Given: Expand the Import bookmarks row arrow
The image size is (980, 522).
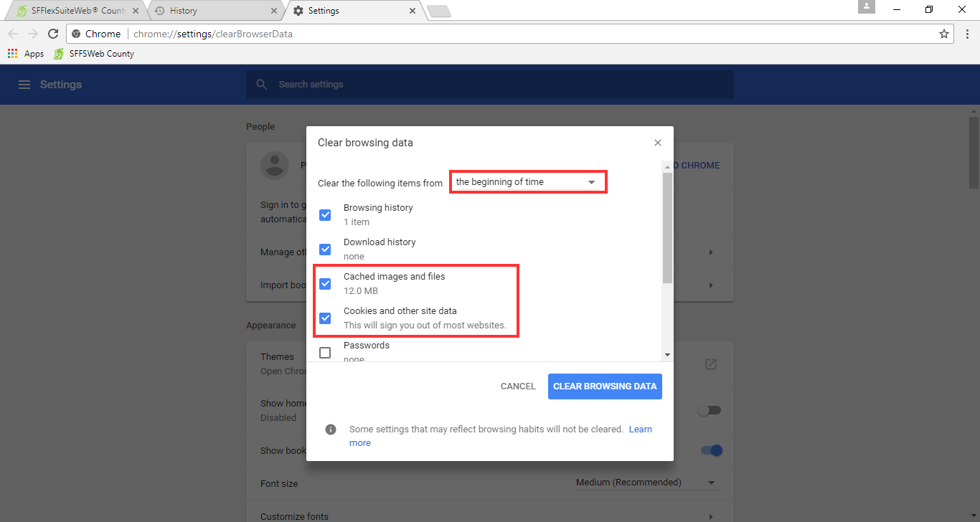Looking at the screenshot, I should [711, 285].
